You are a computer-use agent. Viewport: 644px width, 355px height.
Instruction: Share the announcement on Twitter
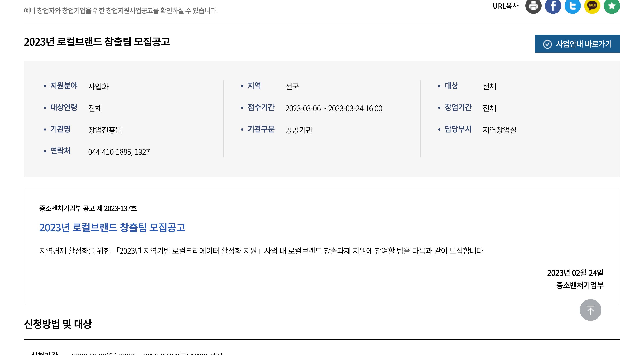point(572,6)
